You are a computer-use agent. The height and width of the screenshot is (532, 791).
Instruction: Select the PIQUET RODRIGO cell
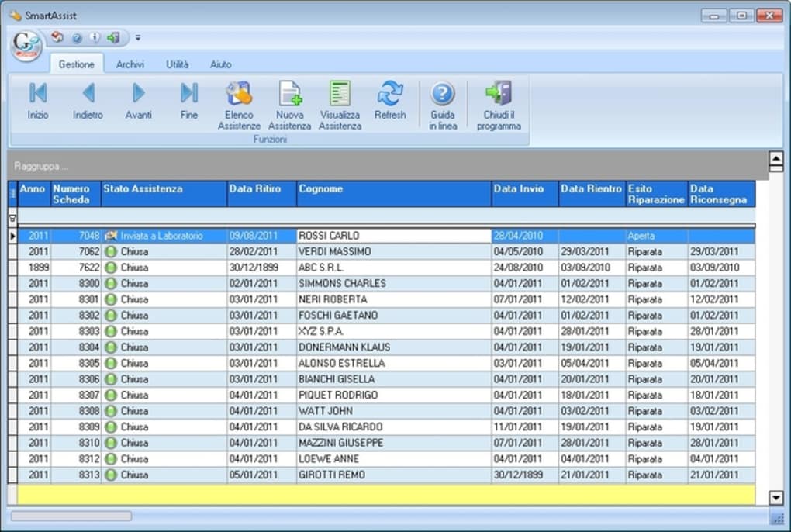pyautogui.click(x=394, y=396)
